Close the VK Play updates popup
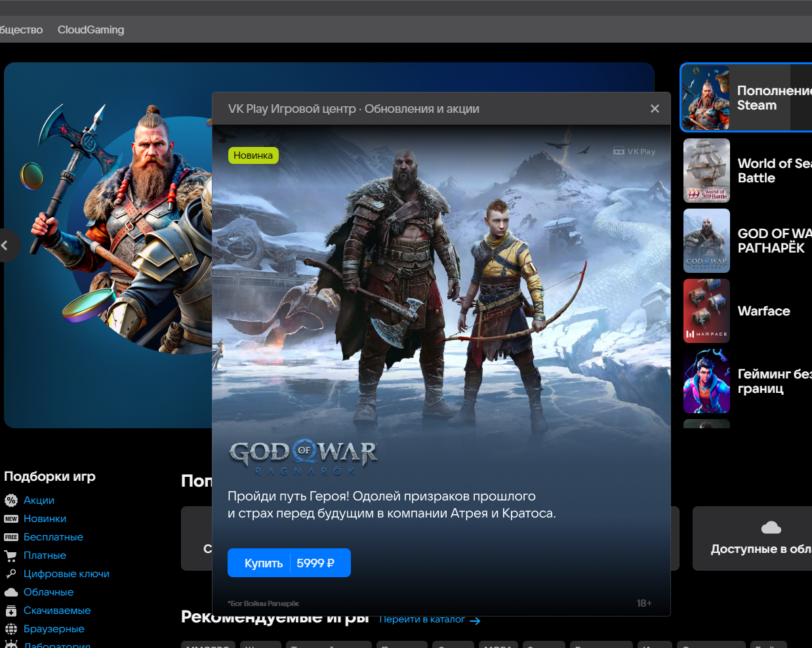Screen dimensions: 812x648 coord(655,108)
